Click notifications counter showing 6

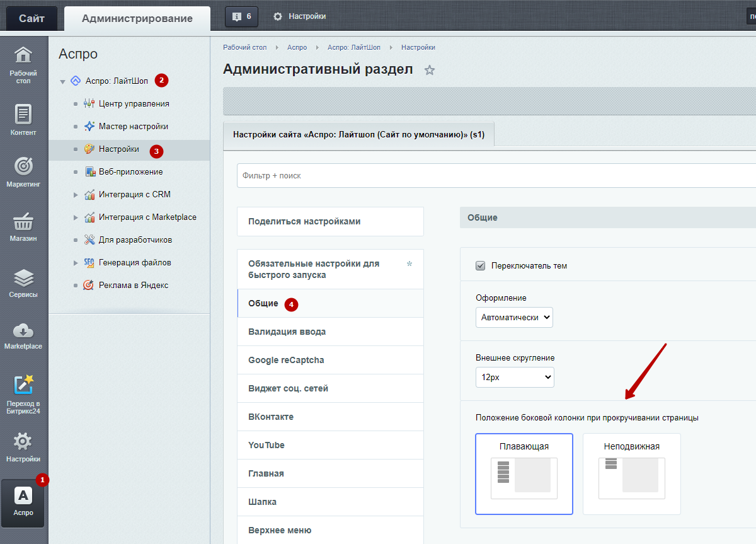(241, 16)
